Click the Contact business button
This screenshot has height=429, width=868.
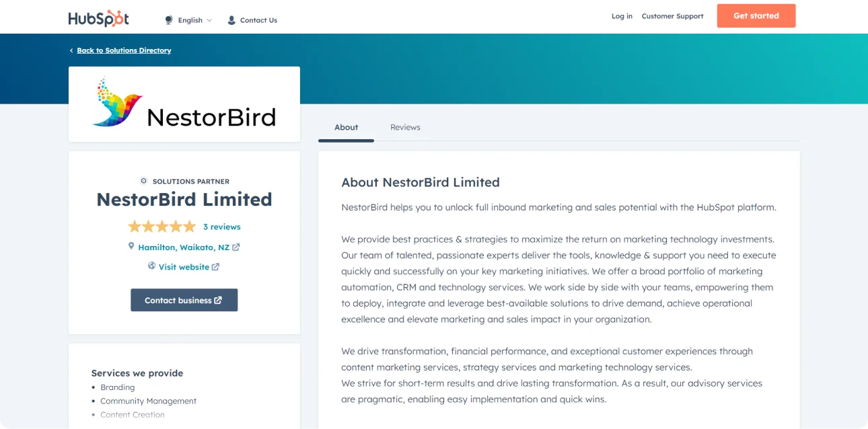tap(184, 301)
